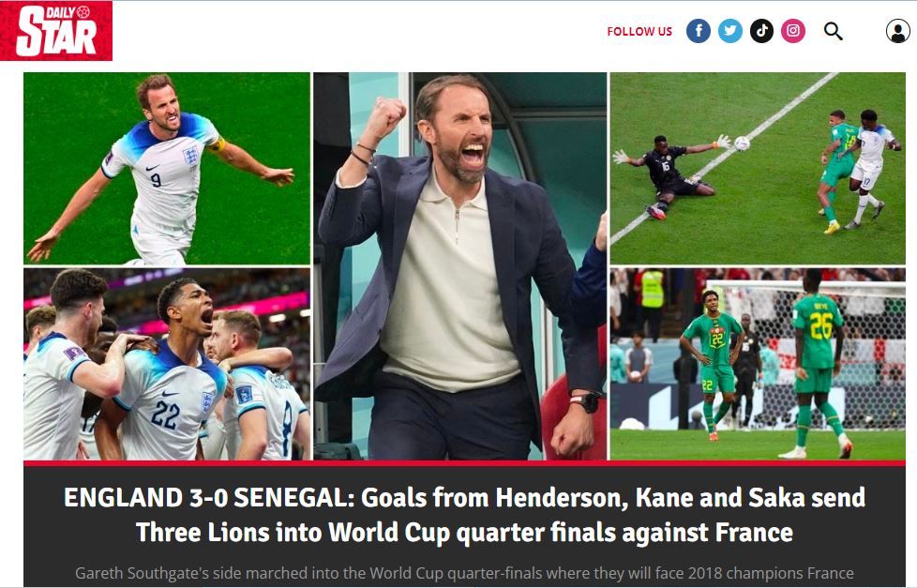View the Harry Kane celebration photo

[167, 169]
